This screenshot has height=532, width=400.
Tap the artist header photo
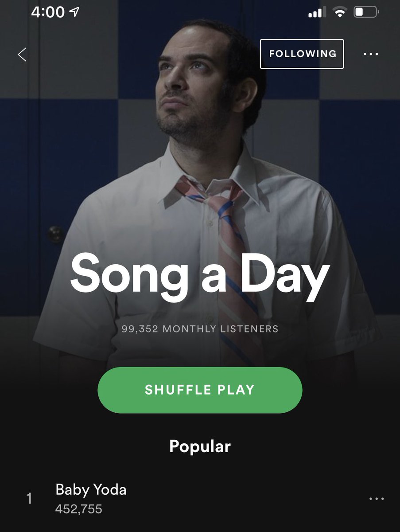pos(200,177)
